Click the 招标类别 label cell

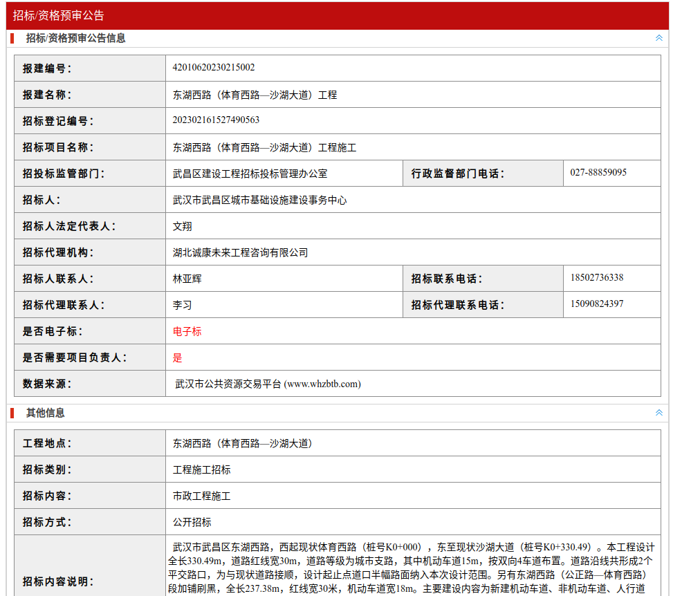point(90,469)
